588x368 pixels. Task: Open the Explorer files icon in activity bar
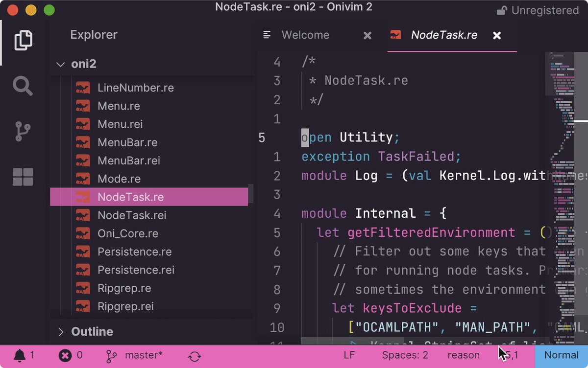pos(23,40)
